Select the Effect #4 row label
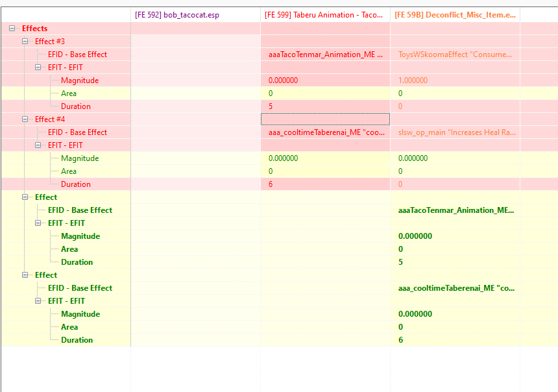558x392 pixels. coord(50,119)
